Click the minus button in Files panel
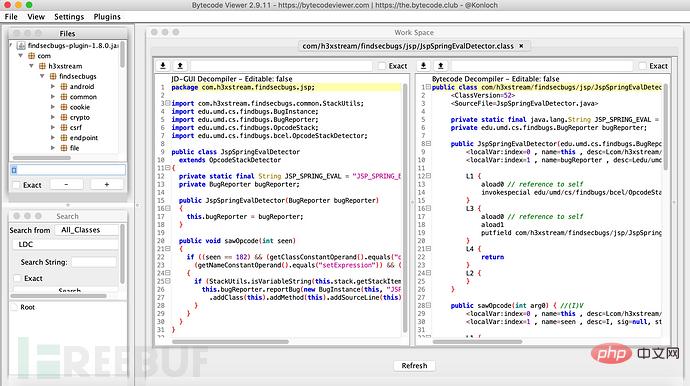The width and height of the screenshot is (690, 386). pos(66,185)
